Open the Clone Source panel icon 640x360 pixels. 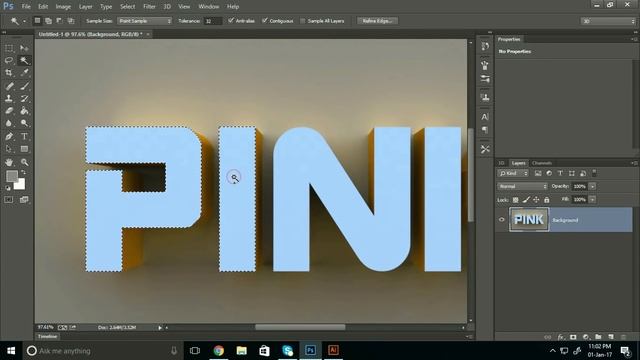(x=485, y=98)
